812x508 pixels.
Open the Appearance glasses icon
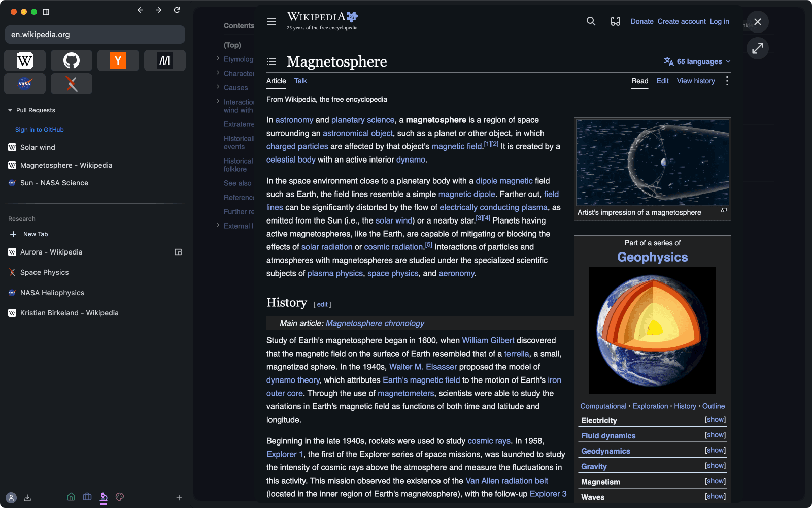(x=616, y=21)
